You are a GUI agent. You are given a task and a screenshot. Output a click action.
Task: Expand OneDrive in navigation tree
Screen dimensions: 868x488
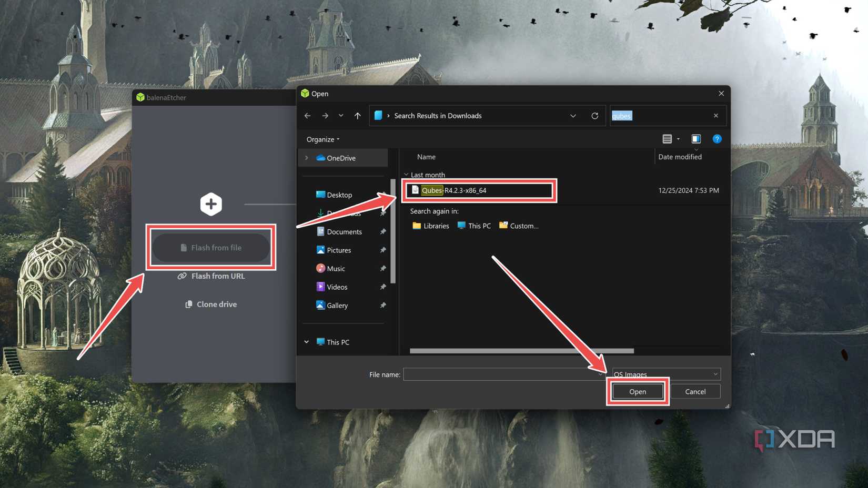point(307,158)
